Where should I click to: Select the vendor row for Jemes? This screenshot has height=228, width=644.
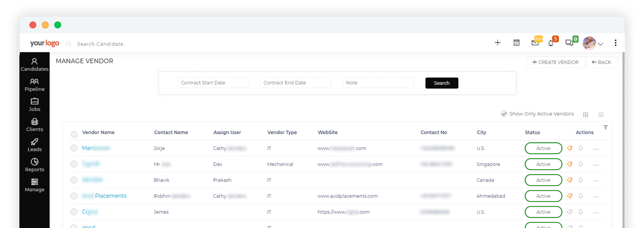pyautogui.click(x=74, y=212)
